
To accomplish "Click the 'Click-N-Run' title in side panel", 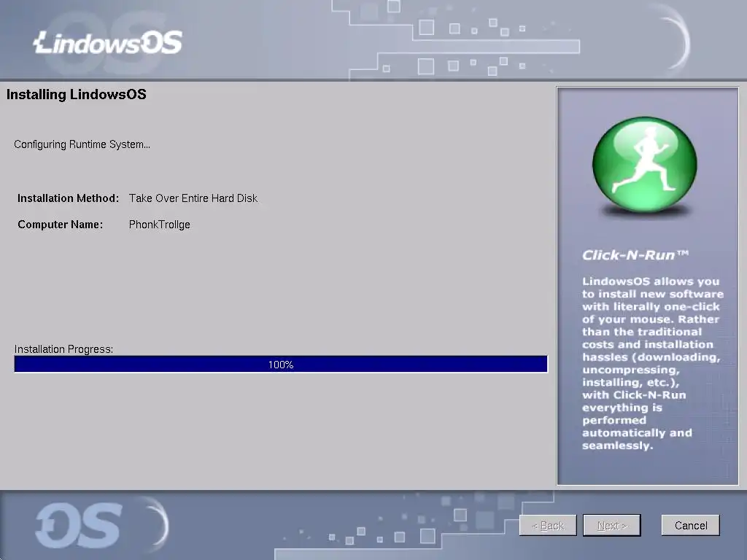I will point(635,255).
